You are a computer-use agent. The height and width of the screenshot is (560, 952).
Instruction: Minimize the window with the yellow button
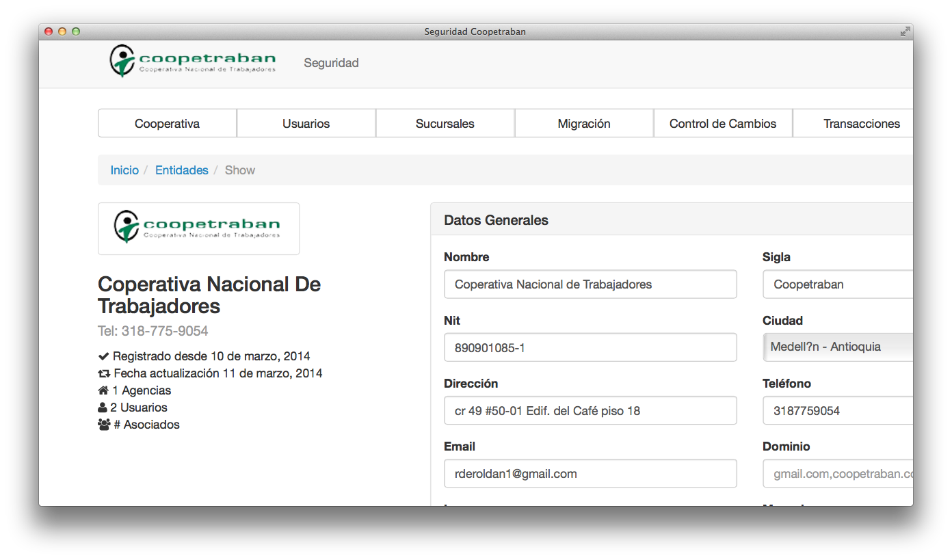click(62, 31)
